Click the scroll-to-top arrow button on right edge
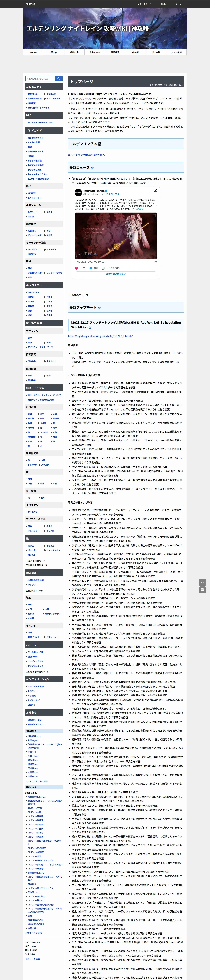This screenshot has height=980, width=210. 202,582
